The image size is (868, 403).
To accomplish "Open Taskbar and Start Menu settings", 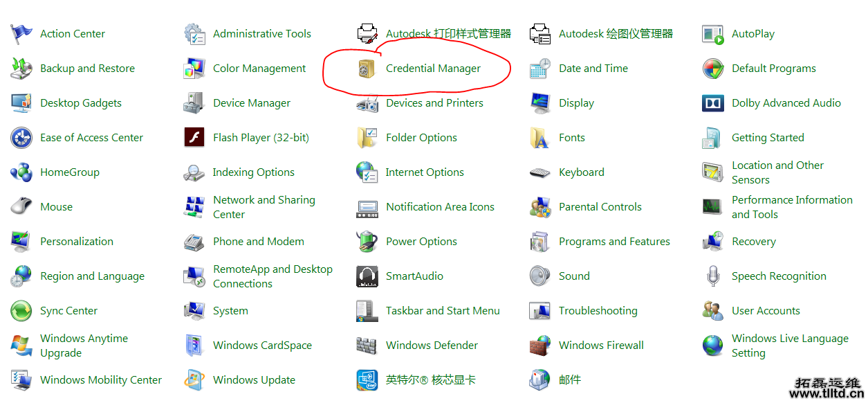I will pos(443,310).
